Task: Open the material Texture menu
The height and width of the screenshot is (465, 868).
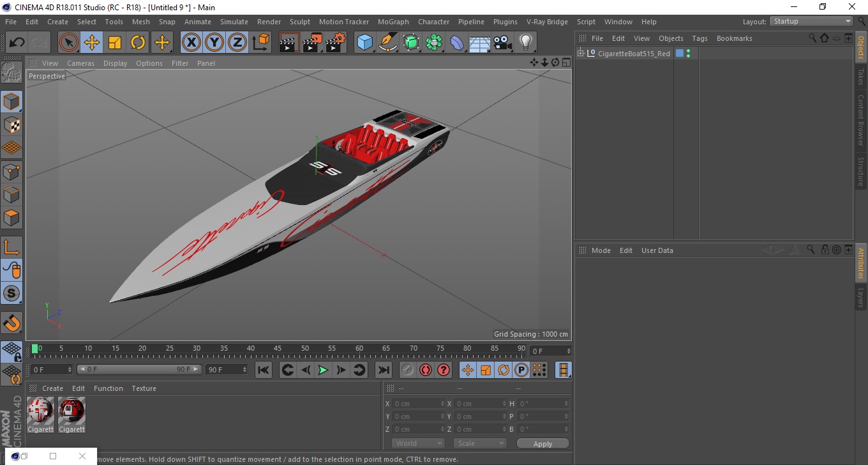Action: click(144, 388)
